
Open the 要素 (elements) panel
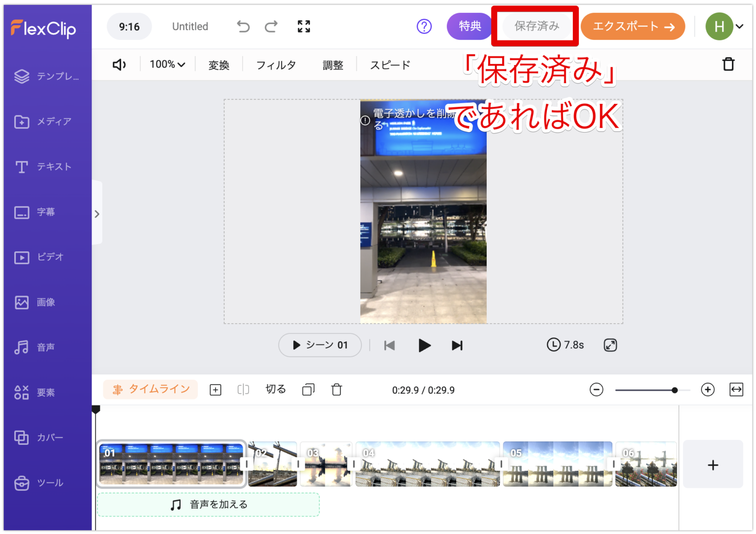tap(47, 392)
